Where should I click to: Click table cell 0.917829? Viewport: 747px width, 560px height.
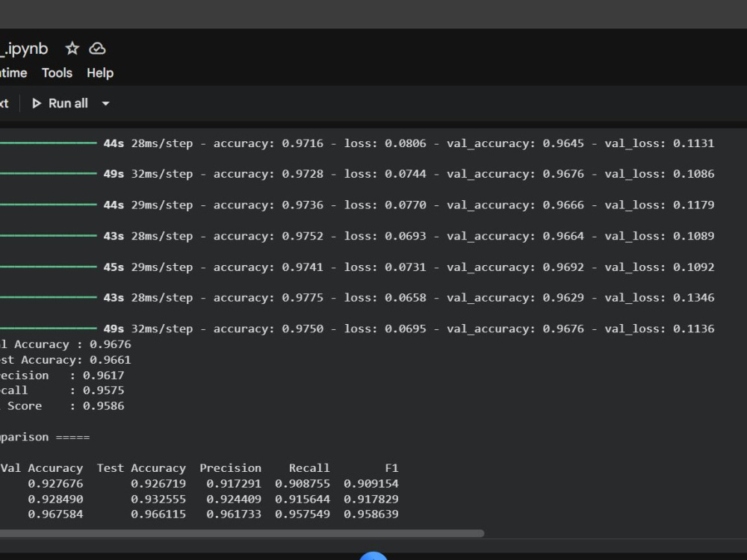pos(371,499)
